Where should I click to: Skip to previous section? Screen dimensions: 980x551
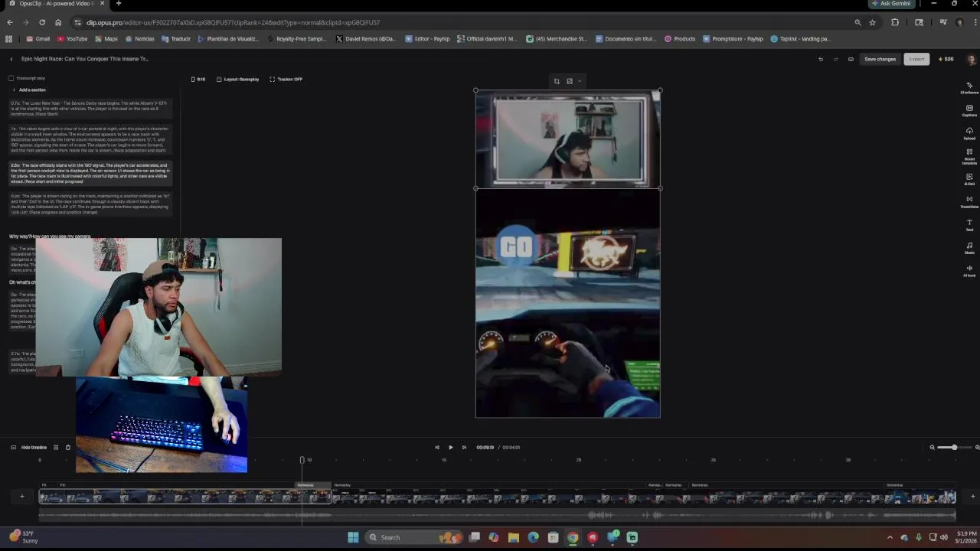437,447
